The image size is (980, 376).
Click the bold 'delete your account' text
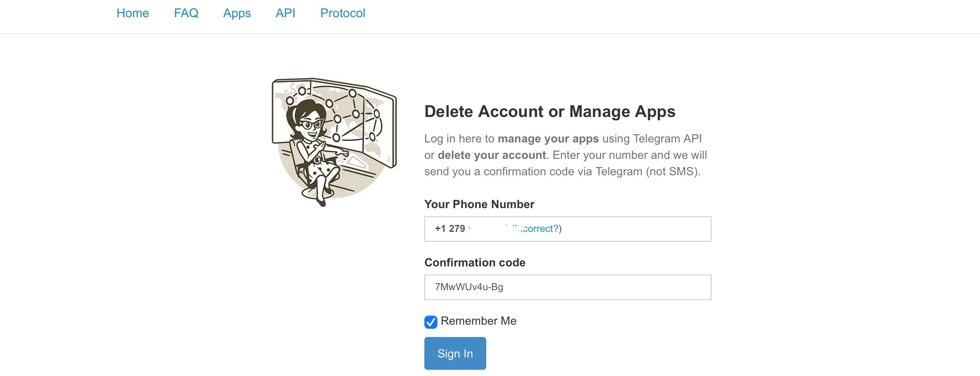[492, 155]
